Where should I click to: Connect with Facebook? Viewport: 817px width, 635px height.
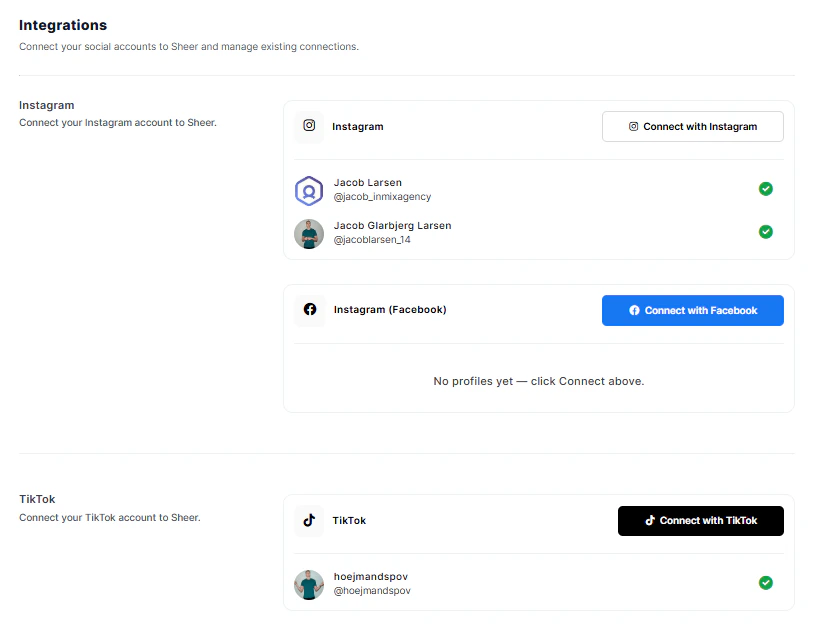tap(692, 310)
